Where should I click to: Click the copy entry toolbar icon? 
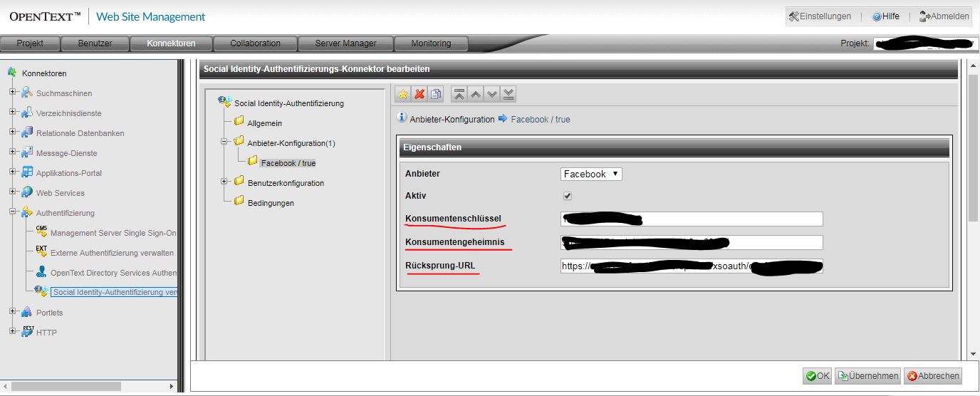(436, 94)
